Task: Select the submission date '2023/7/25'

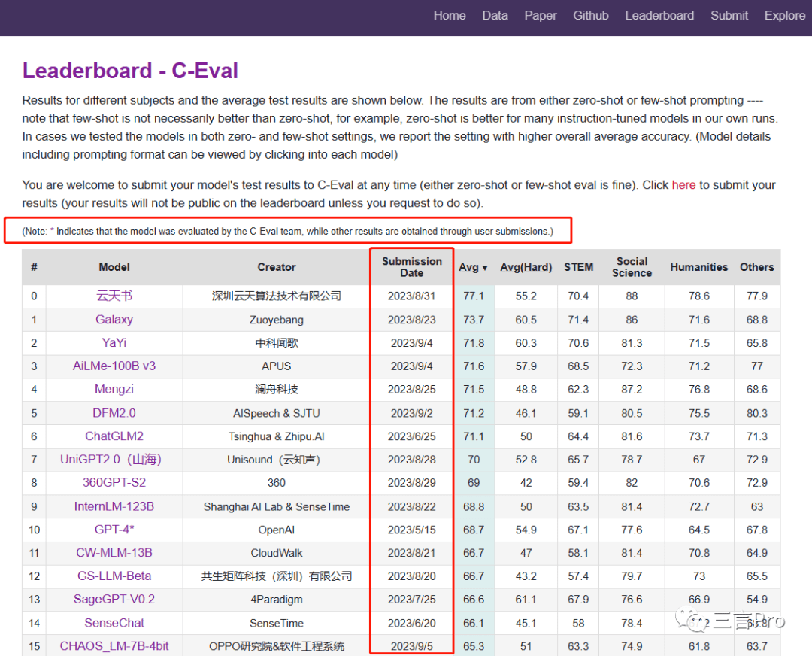Action: click(412, 600)
